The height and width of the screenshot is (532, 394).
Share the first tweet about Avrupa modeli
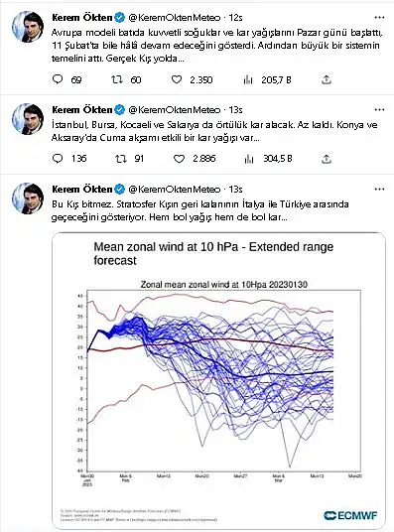(x=327, y=80)
